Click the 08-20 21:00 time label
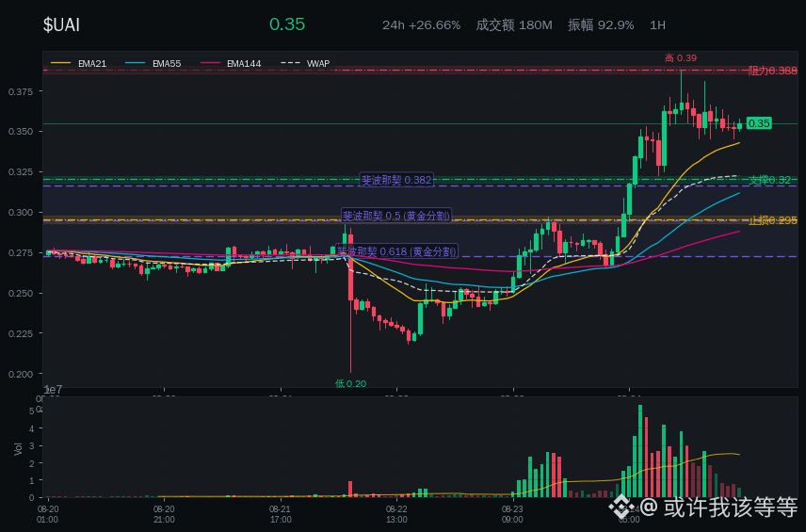 tap(164, 514)
